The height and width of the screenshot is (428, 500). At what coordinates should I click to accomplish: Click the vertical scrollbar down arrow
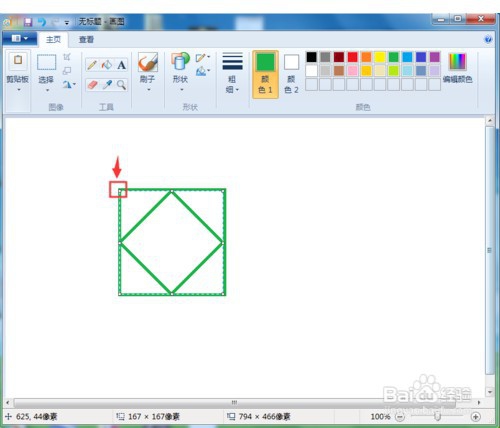490,392
